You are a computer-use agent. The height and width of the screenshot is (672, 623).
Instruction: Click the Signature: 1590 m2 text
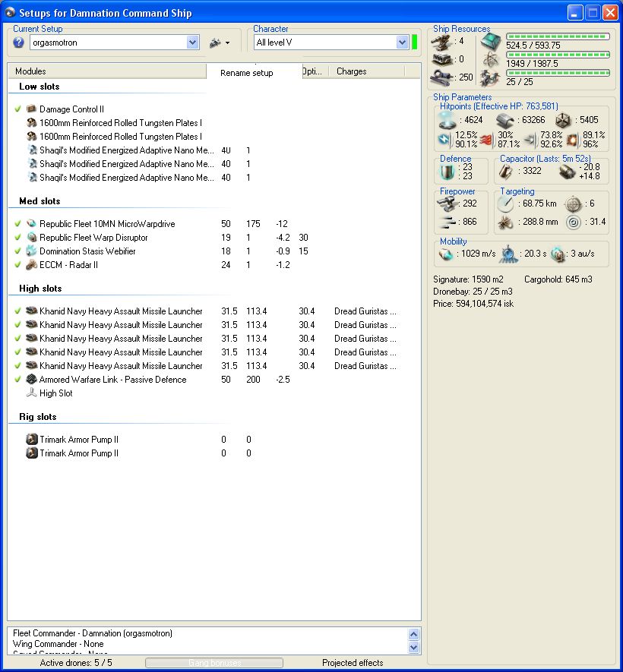pyautogui.click(x=468, y=279)
